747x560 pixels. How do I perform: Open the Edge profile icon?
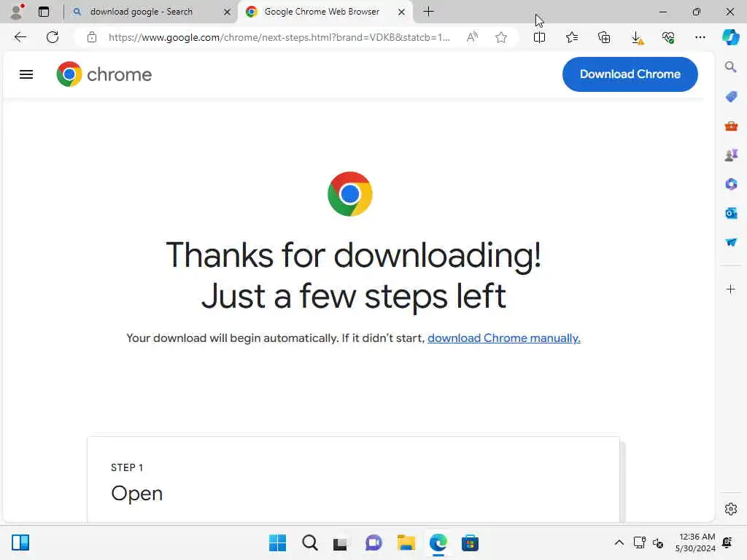pos(18,12)
